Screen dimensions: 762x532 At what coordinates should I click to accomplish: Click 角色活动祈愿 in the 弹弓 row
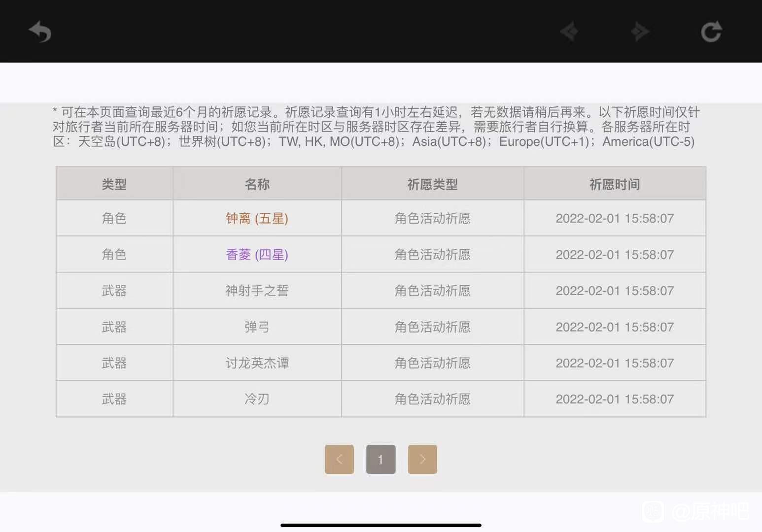coord(432,327)
